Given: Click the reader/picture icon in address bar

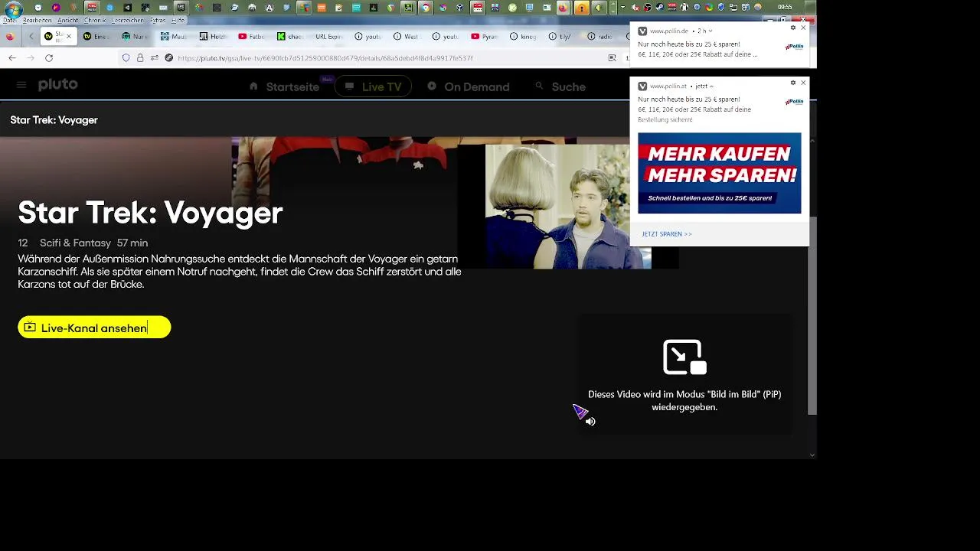Looking at the screenshot, I should coord(612,58).
